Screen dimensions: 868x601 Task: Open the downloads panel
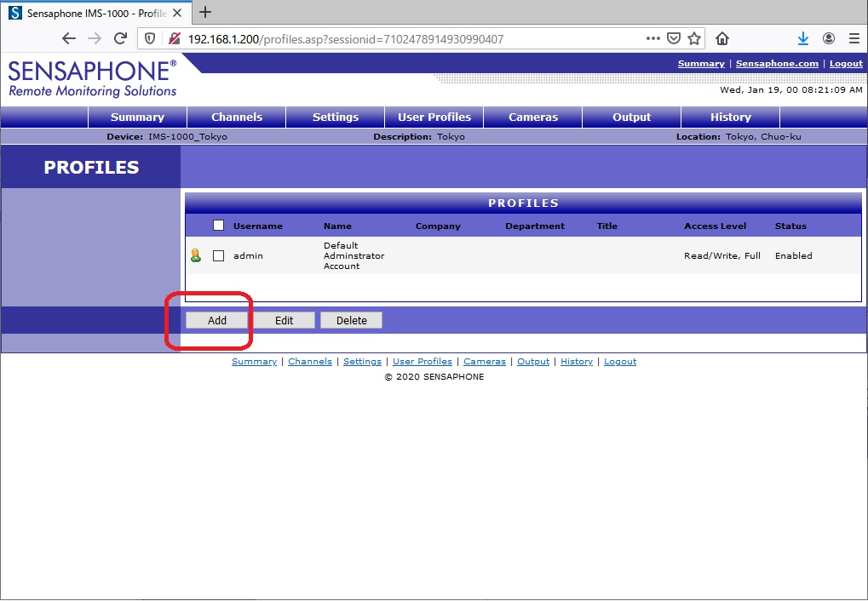(x=803, y=39)
